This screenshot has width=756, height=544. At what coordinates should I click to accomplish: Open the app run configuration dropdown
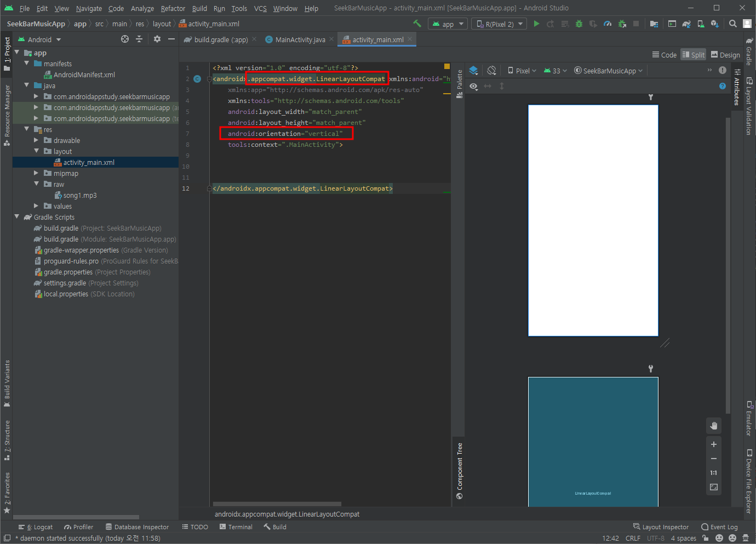[448, 24]
